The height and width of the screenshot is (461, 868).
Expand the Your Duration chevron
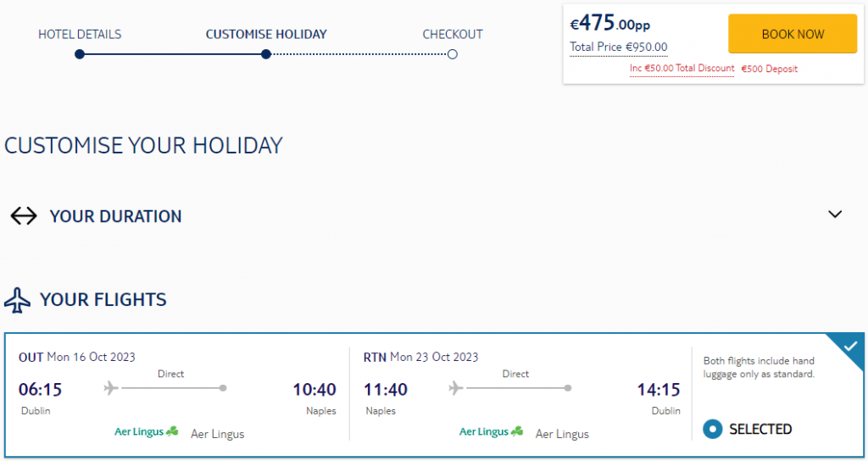pyautogui.click(x=835, y=214)
